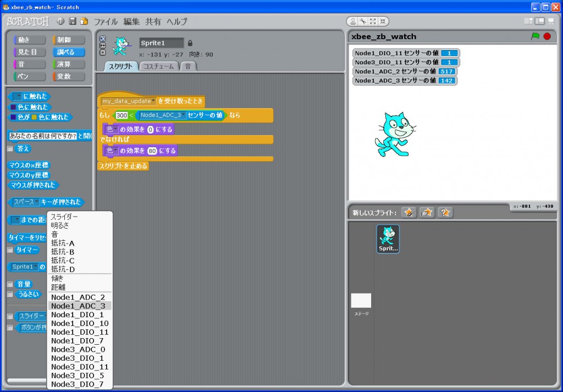Pick dark blue swatch in 色が block
The height and width of the screenshot is (392, 563).
pyautogui.click(x=13, y=117)
